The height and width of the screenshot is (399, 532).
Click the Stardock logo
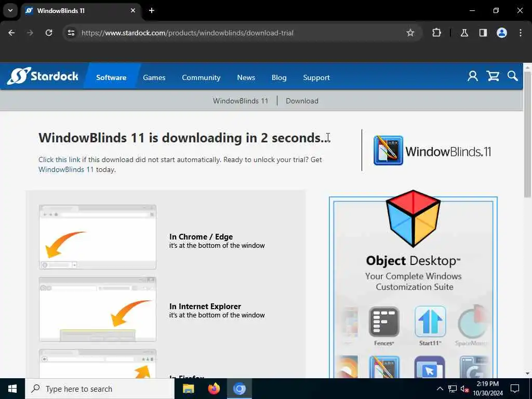click(43, 76)
